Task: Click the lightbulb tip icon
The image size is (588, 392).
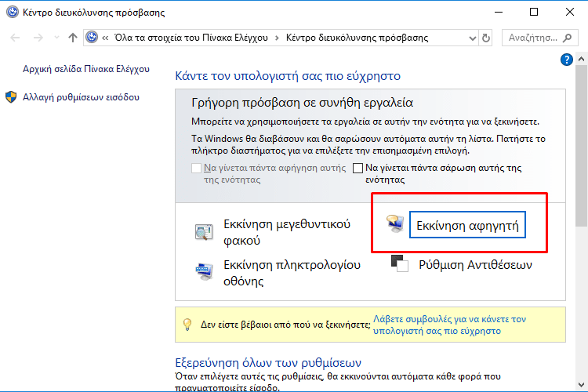Action: point(187,324)
